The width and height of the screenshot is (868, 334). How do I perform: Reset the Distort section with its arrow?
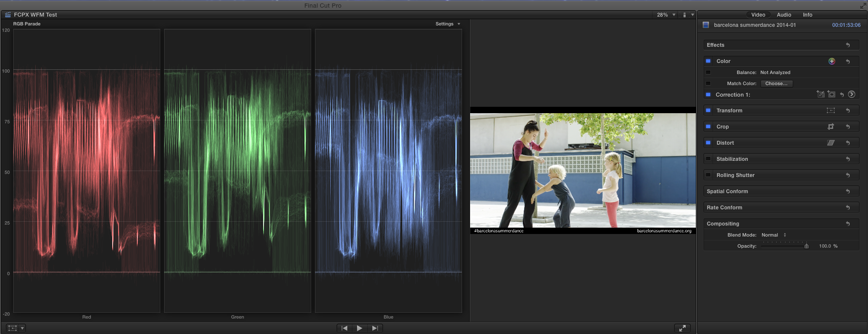(x=848, y=143)
